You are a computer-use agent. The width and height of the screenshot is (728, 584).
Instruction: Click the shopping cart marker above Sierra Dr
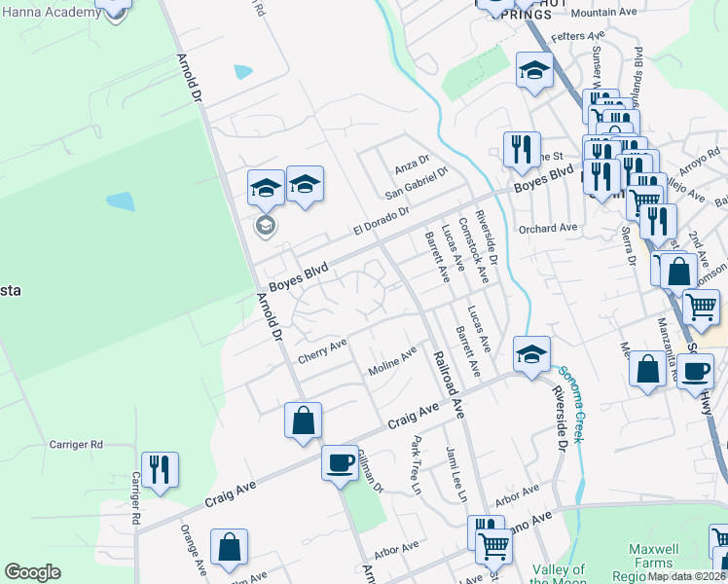point(644,201)
